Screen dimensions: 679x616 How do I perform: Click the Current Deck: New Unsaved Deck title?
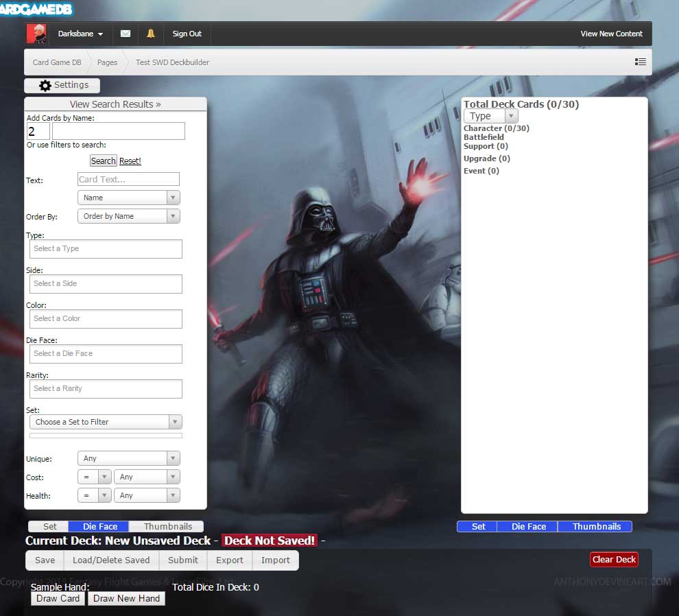[x=117, y=541]
